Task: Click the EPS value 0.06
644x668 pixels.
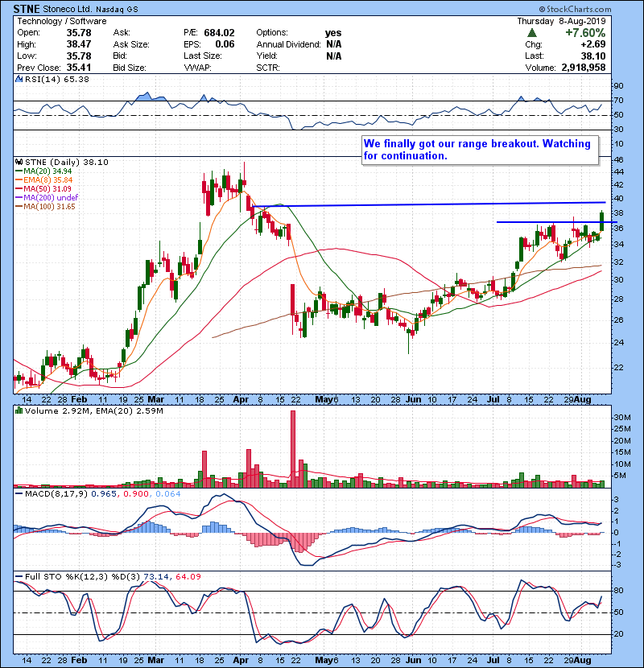Action: coord(225,44)
